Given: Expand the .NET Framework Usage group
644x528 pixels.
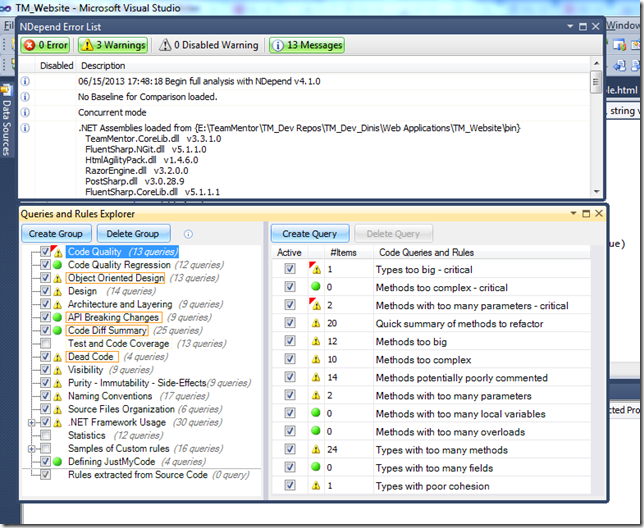Looking at the screenshot, I should 32,423.
